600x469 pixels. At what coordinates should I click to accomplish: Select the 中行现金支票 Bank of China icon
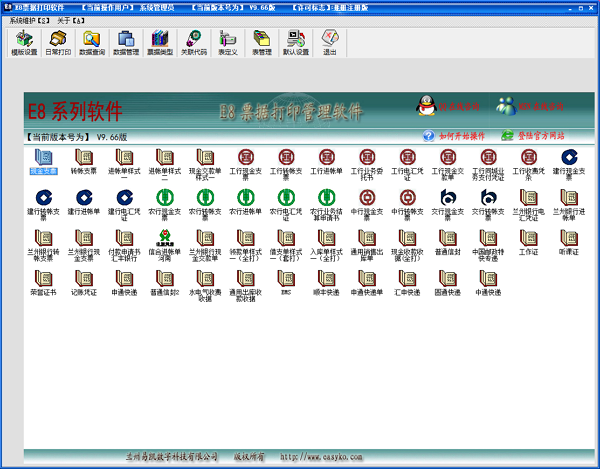coord(367,205)
